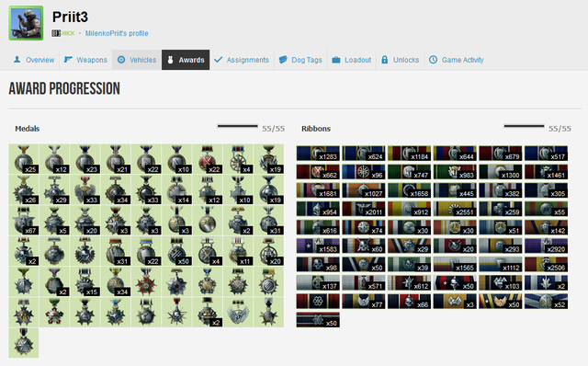
Task: Open the Vehicles tab
Action: pyautogui.click(x=137, y=60)
